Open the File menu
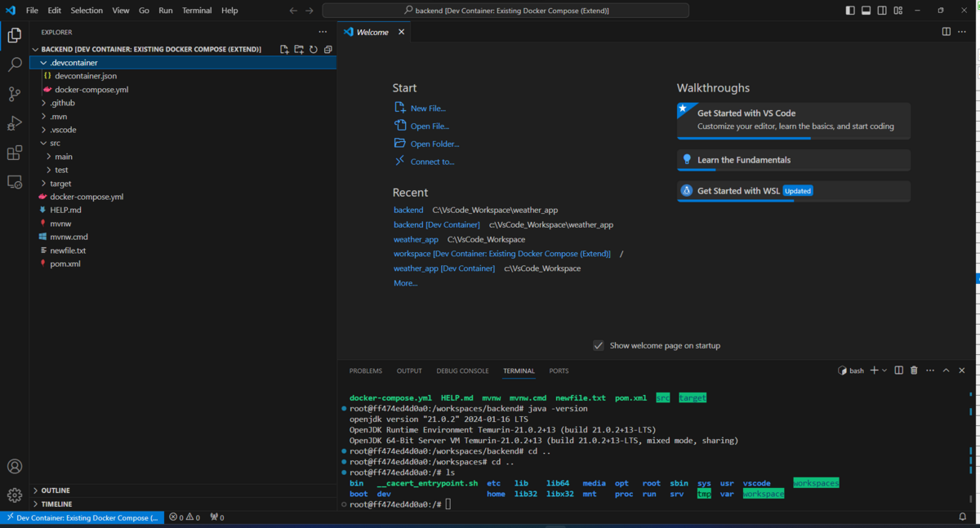Screen dimensions: 980x528 pos(32,11)
